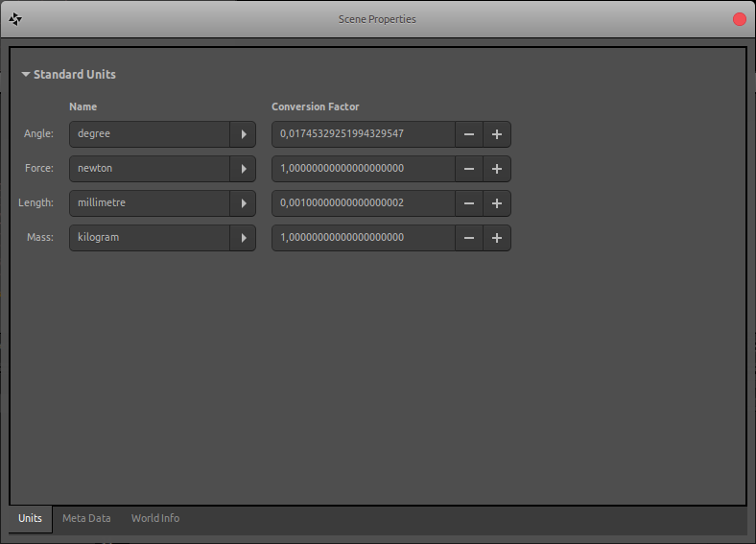Decrease the Force conversion factor with minus
This screenshot has width=756, height=544.
[x=469, y=169]
